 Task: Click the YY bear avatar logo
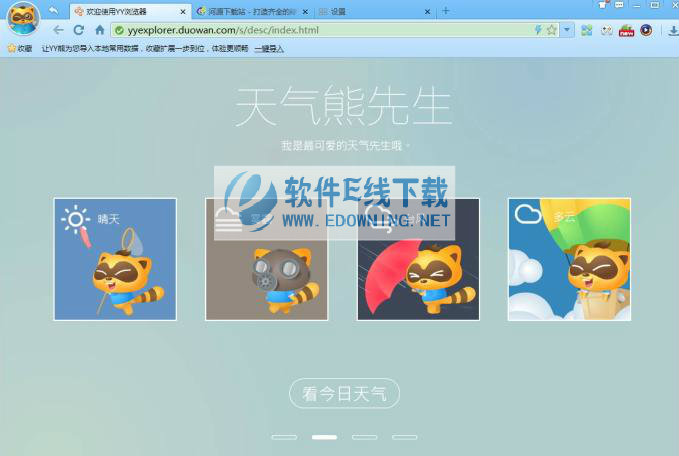(x=20, y=20)
